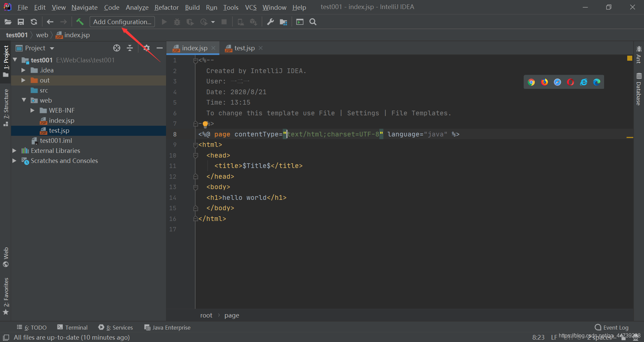Open the profiler run dropdown arrow
644x342 pixels.
click(x=213, y=22)
